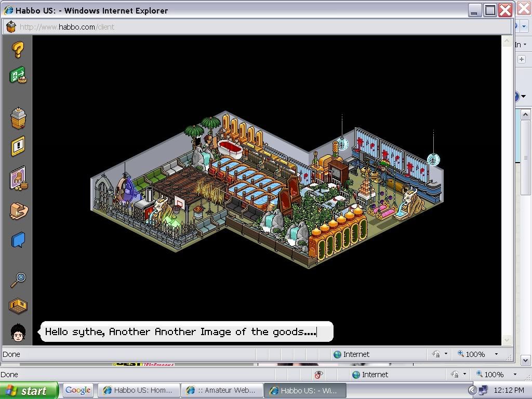532x399 pixels.
Task: Open back window security dropdown in status bar
Action: (464, 374)
